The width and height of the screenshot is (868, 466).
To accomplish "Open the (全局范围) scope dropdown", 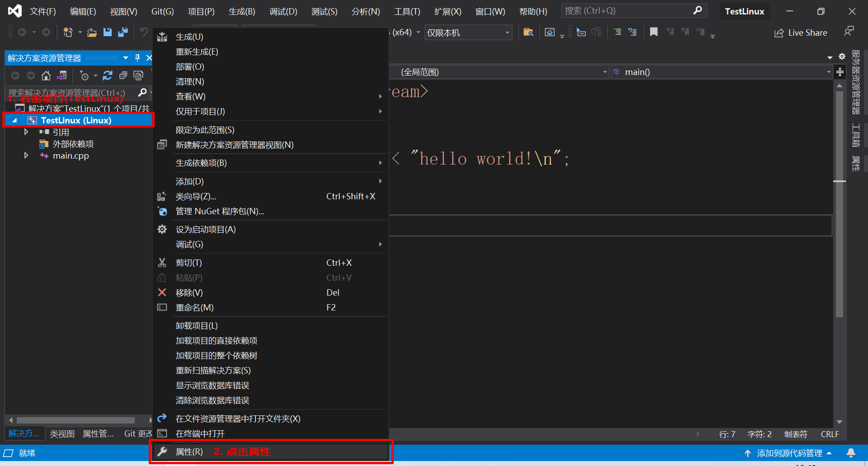I will [x=604, y=71].
